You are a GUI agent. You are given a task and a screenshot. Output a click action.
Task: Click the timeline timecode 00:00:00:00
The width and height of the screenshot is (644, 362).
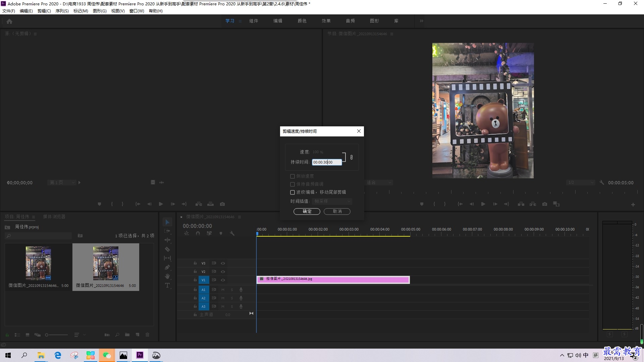point(197,226)
